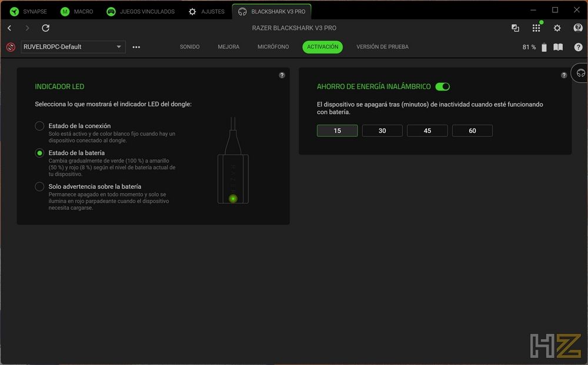Open the Synapse tab with Razer logo
The image size is (588, 365).
(x=28, y=12)
